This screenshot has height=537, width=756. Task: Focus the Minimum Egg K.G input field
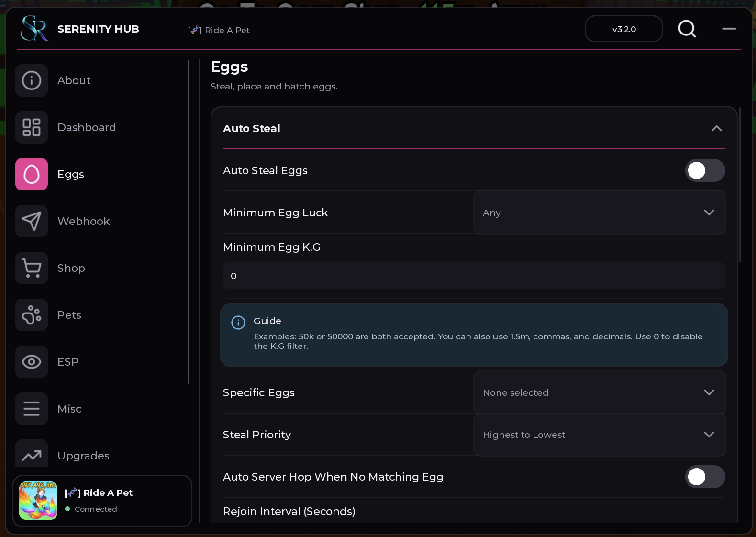[474, 276]
